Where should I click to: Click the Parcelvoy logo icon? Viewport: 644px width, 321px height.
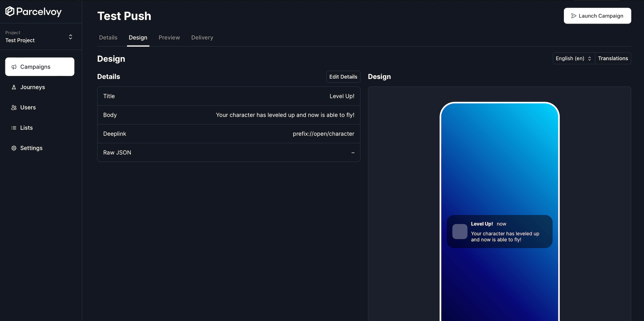pos(10,12)
